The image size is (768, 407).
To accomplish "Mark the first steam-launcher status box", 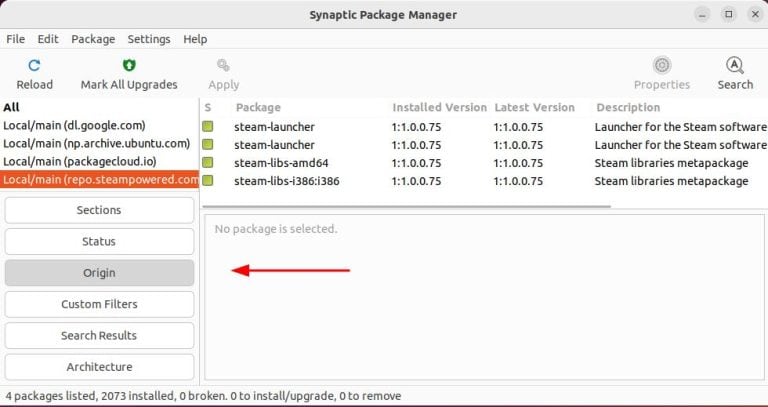I will click(x=208, y=127).
